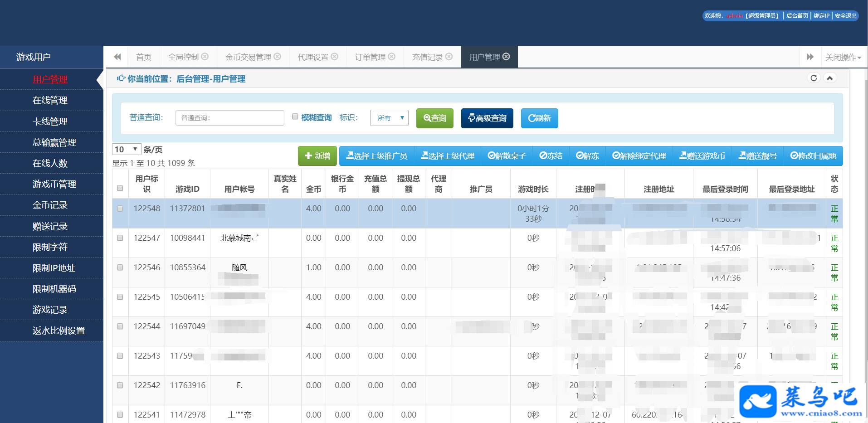
Task: Click the 冻结 freeze toolbar button
Action: coord(551,156)
